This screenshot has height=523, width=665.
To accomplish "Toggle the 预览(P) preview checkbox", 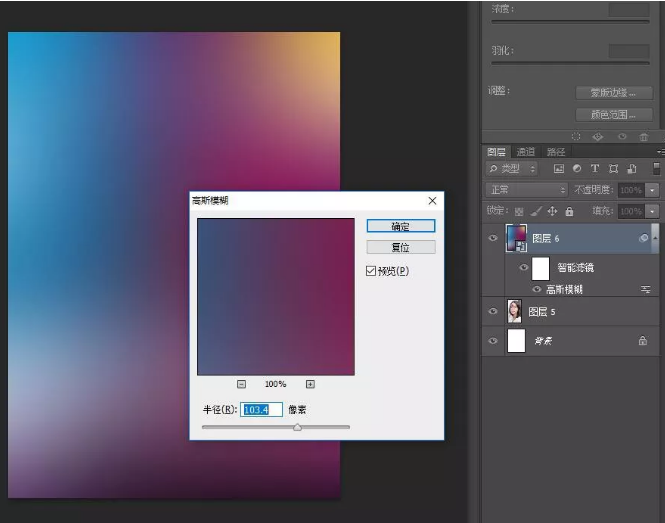I will (371, 271).
